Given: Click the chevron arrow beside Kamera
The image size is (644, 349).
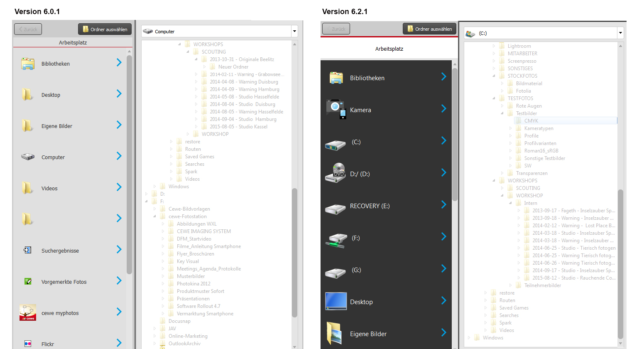Looking at the screenshot, I should (x=443, y=109).
